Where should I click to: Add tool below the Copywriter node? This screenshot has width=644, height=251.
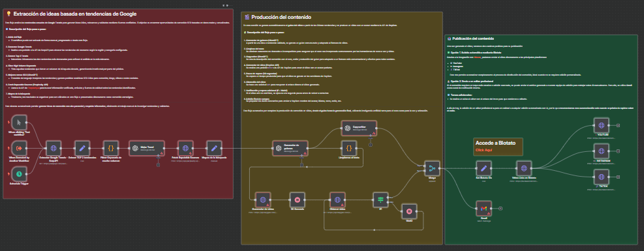(371, 145)
